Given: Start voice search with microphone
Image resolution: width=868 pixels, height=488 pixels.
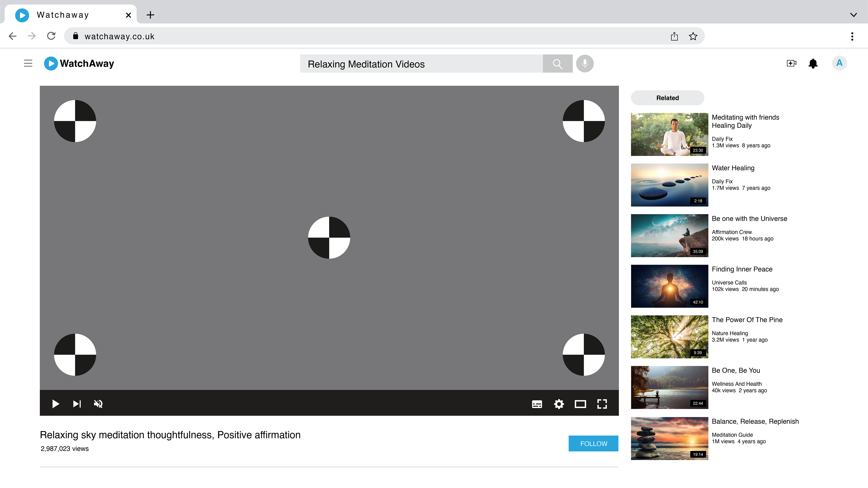Looking at the screenshot, I should click(585, 64).
